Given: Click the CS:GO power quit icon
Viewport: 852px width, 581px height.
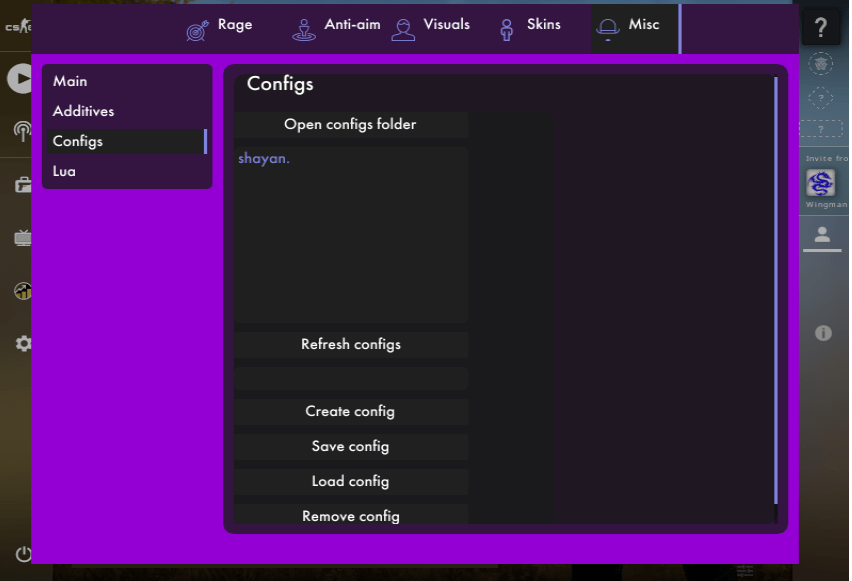Looking at the screenshot, I should coord(23,554).
